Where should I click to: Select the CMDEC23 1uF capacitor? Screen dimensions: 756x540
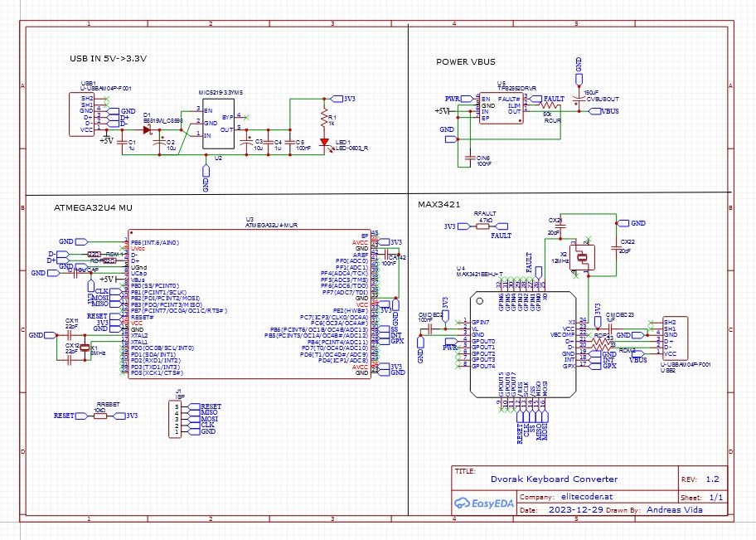(x=609, y=328)
